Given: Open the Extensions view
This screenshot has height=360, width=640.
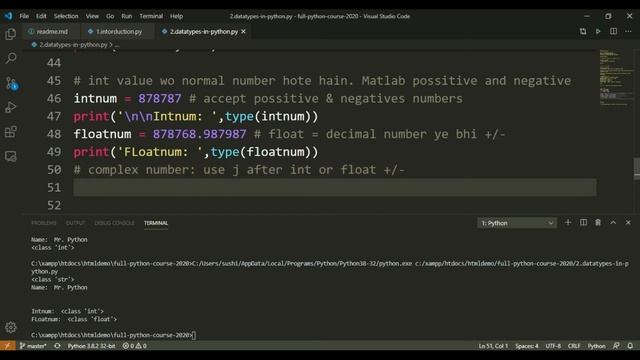Looking at the screenshot, I should click(11, 132).
